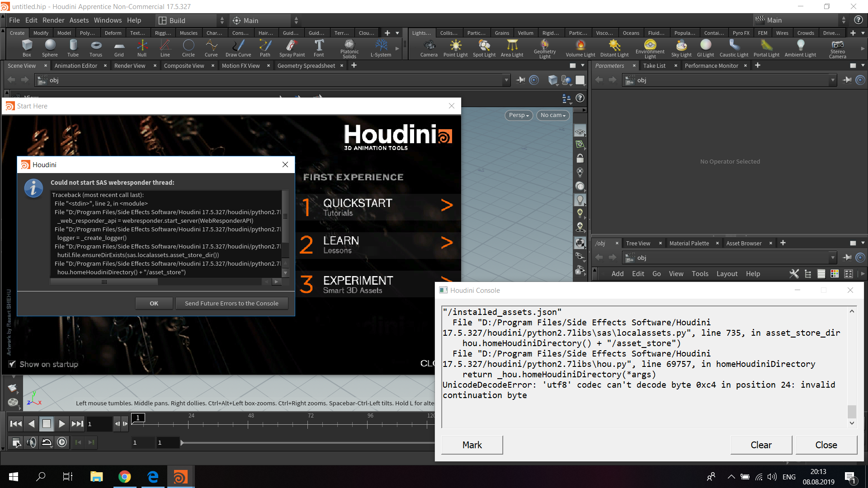Open right-side Main desktop dropdown
The width and height of the screenshot is (868, 488).
[x=801, y=20]
